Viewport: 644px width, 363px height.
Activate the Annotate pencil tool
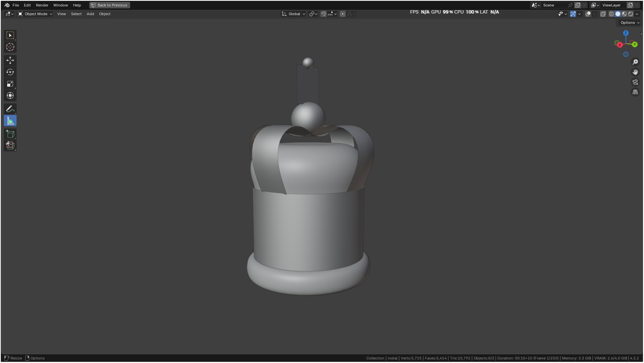[x=10, y=109]
